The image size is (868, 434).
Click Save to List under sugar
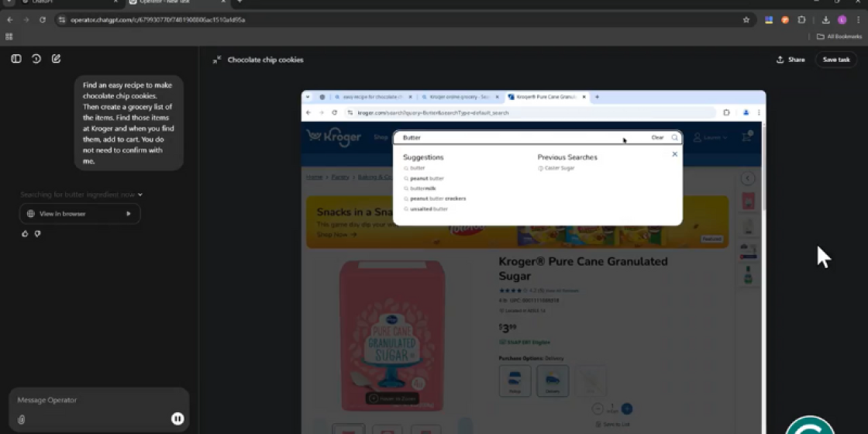point(612,424)
